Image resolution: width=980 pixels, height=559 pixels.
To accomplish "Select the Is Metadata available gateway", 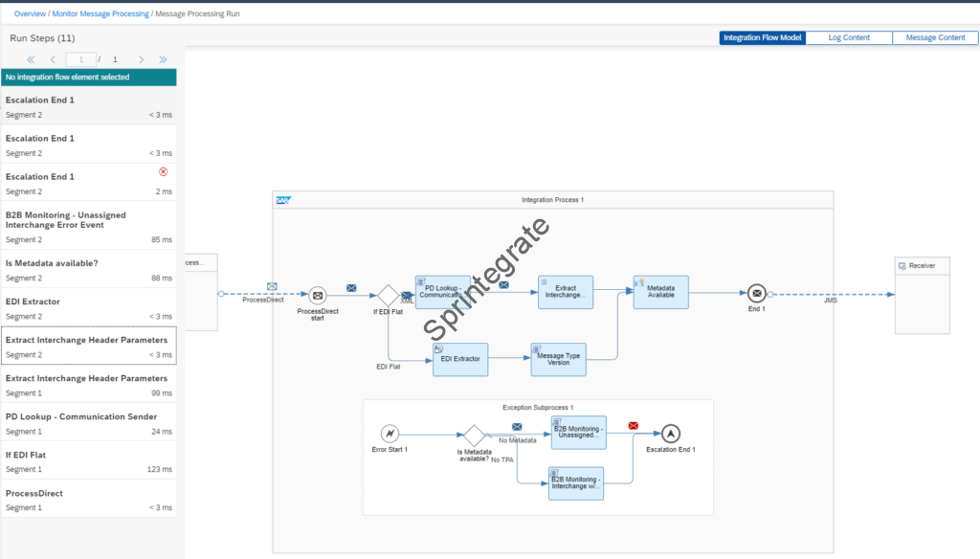I will [475, 436].
